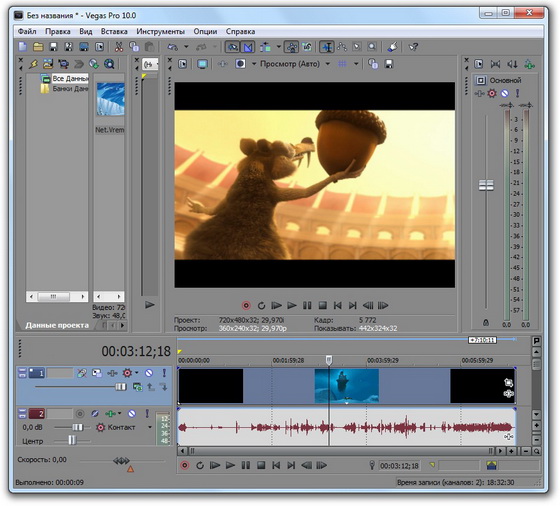Viewport: 560px width, 506px height.
Task: Open the Auto Ripple mode dropdown arrow
Action: tap(279, 47)
